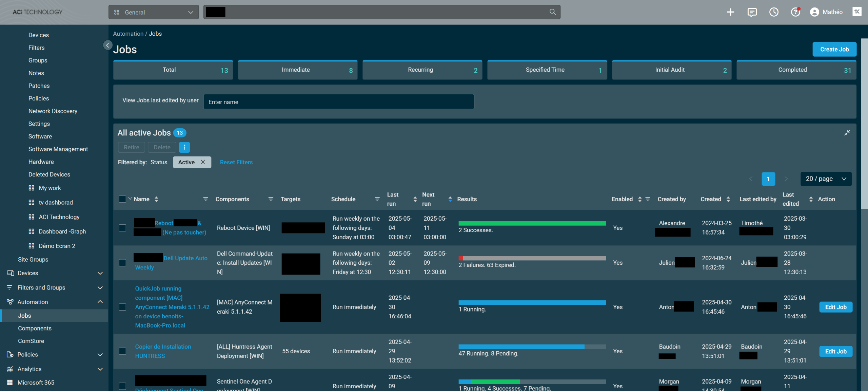This screenshot has height=391, width=868.
Task: Click the 47 Running progress bar
Action: click(532, 347)
